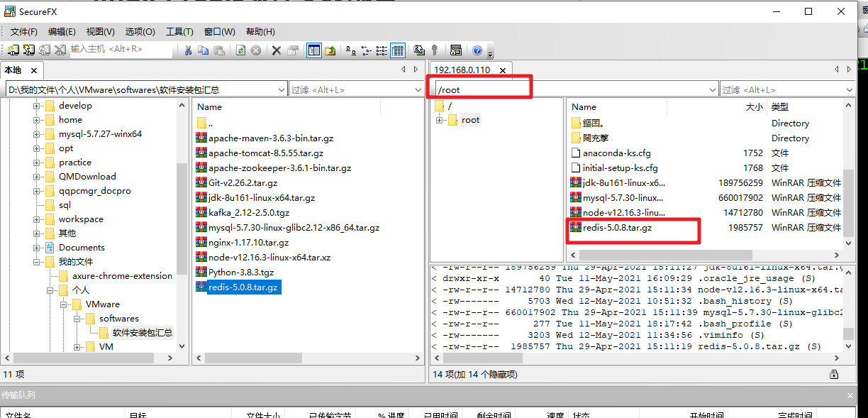Open the remote filter dropdown arrow
868x418 pixels.
point(850,89)
